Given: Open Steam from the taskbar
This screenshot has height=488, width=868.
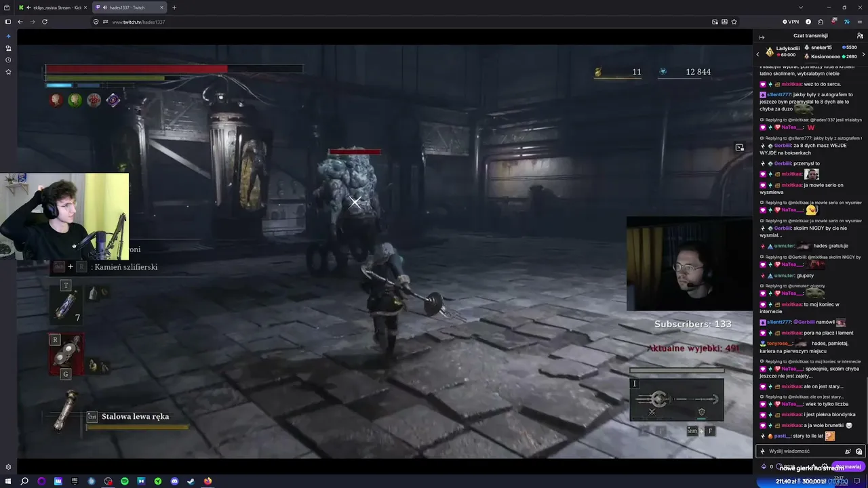Looking at the screenshot, I should tap(191, 481).
